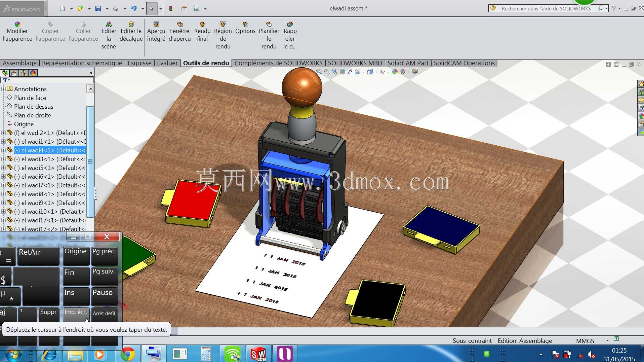644x362 pixels.
Task: Switch to the Esquisse tab
Action: coord(139,63)
